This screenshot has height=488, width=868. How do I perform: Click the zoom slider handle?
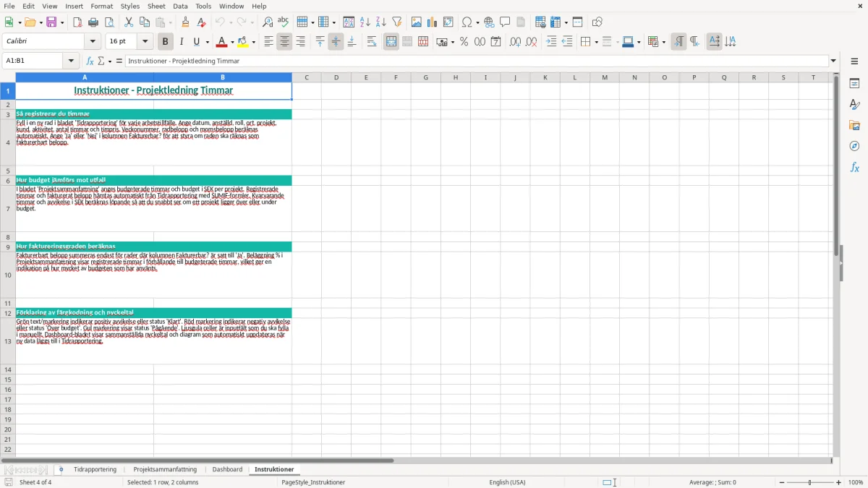(x=810, y=482)
